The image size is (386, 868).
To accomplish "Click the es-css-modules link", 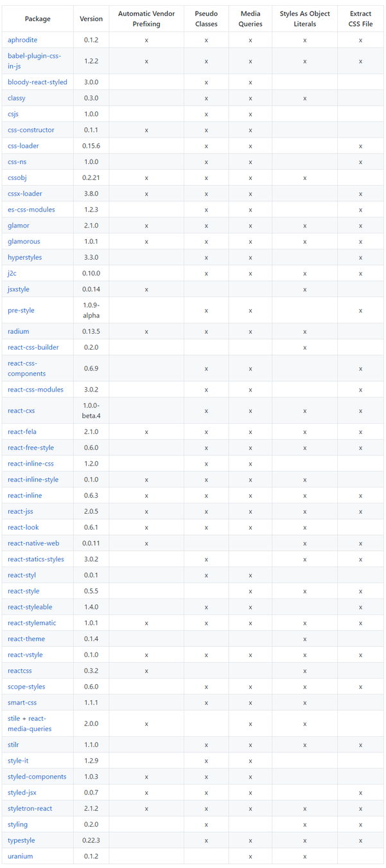I will pos(31,210).
